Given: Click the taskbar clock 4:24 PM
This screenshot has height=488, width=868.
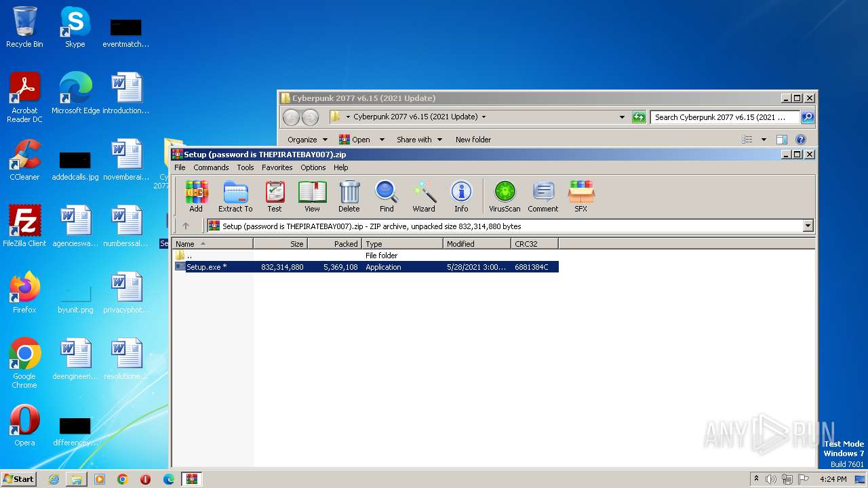Looking at the screenshot, I should point(833,479).
